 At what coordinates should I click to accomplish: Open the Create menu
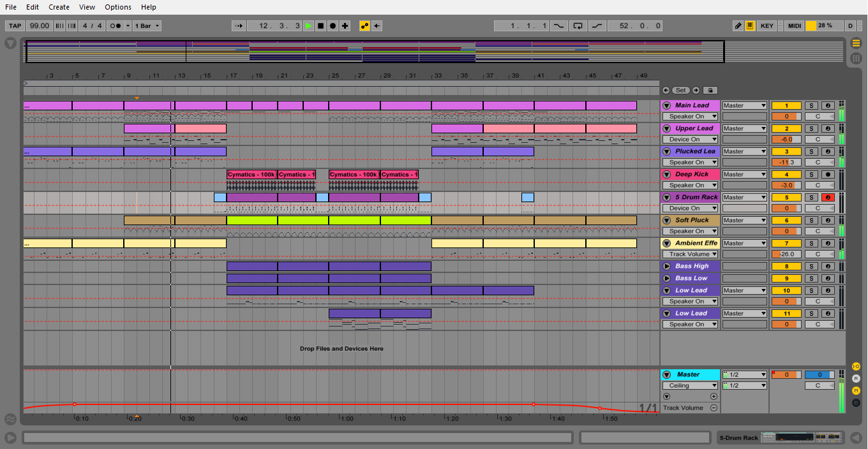(59, 7)
